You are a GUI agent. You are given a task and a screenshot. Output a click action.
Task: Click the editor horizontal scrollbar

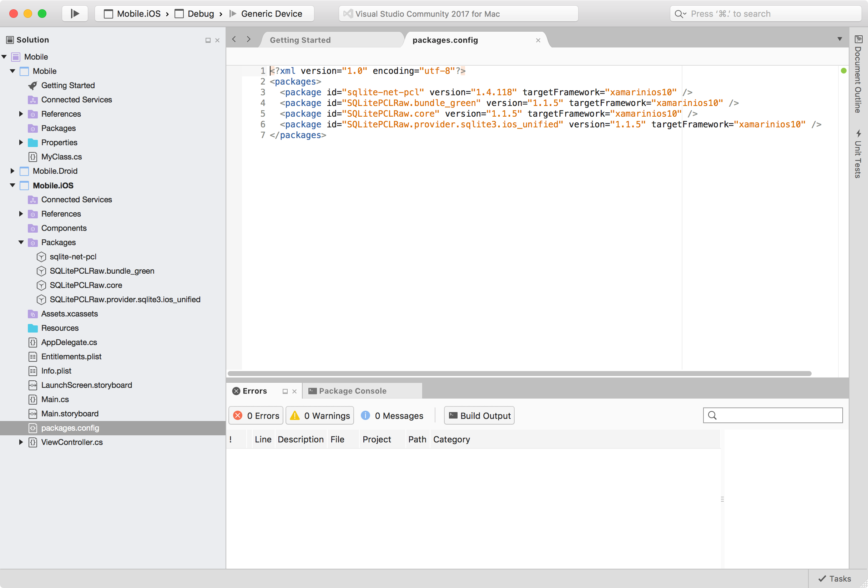coord(519,374)
